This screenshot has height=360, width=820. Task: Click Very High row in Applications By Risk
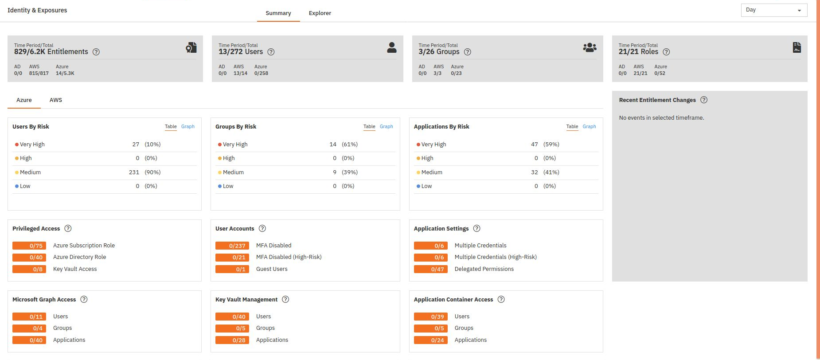tap(506, 144)
